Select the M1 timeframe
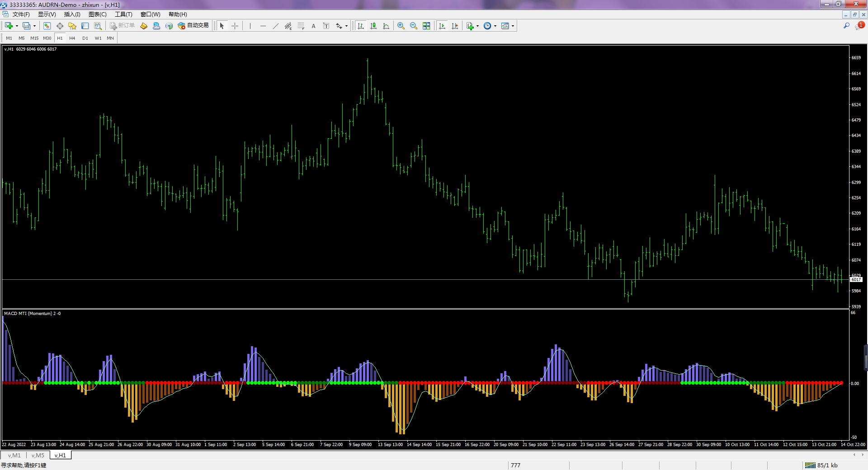This screenshot has height=470, width=868. click(9, 38)
